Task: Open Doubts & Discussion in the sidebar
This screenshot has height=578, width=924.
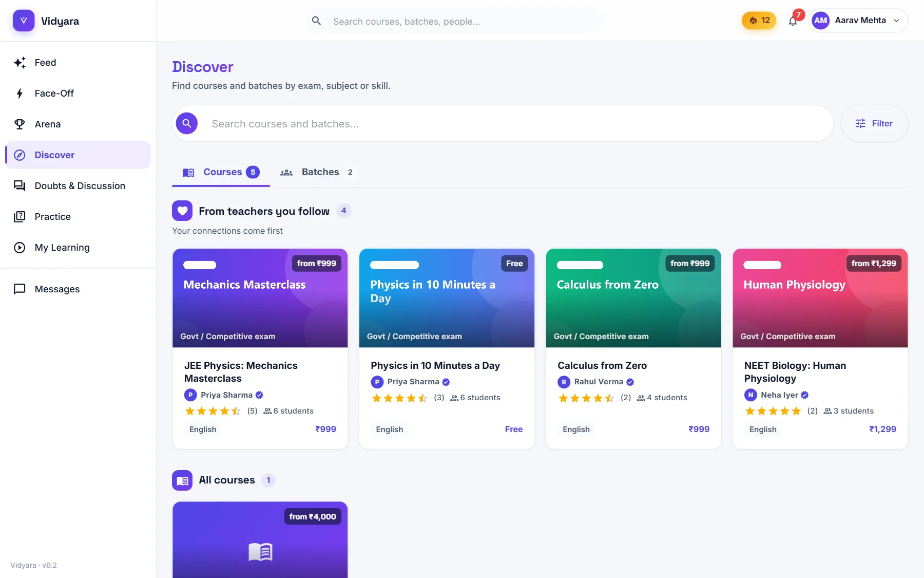Action: (78, 186)
